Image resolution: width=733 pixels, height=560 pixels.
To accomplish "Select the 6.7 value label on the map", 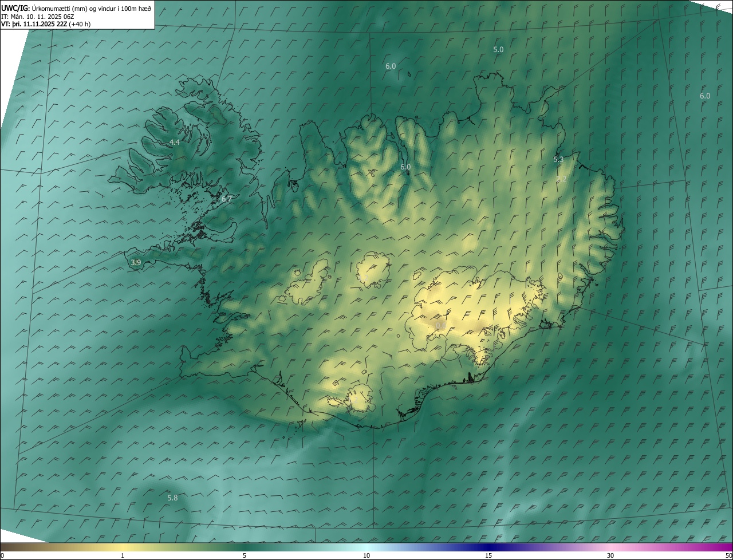I will coord(226,199).
